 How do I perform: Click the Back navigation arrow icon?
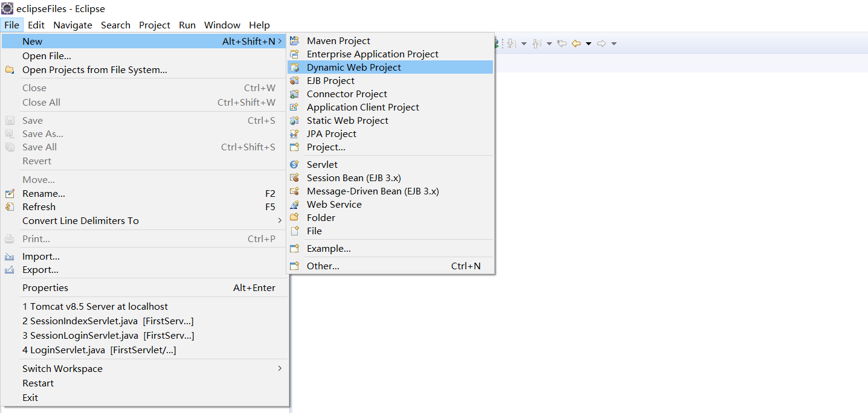click(575, 43)
